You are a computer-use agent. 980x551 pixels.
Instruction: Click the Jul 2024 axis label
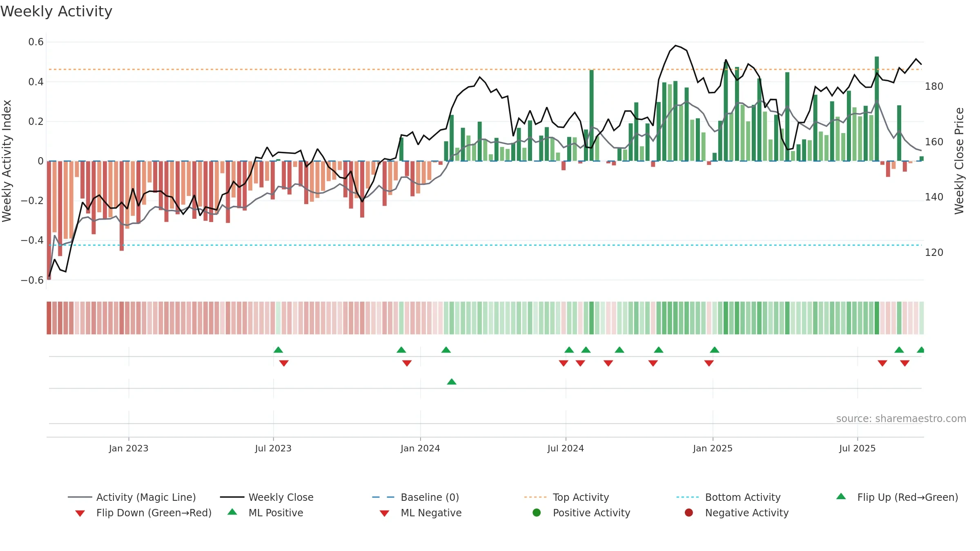coord(566,448)
